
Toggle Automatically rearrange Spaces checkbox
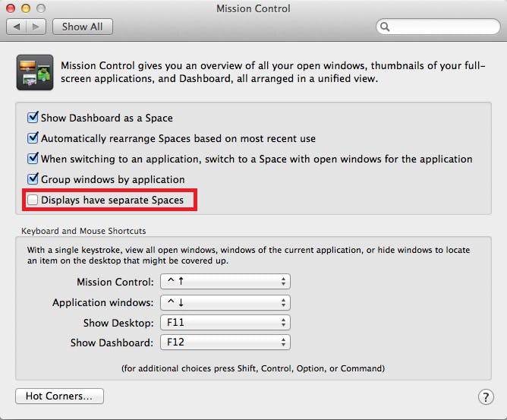[x=33, y=138]
